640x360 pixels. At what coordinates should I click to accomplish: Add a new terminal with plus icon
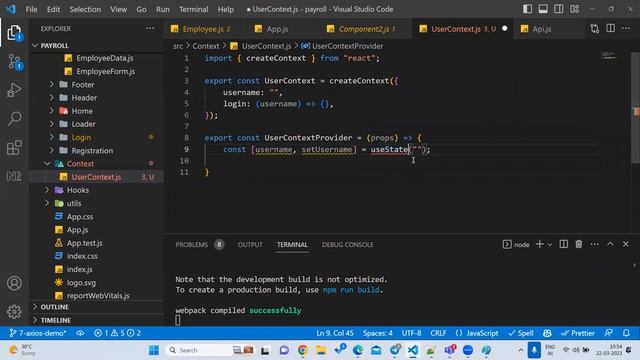tap(539, 244)
